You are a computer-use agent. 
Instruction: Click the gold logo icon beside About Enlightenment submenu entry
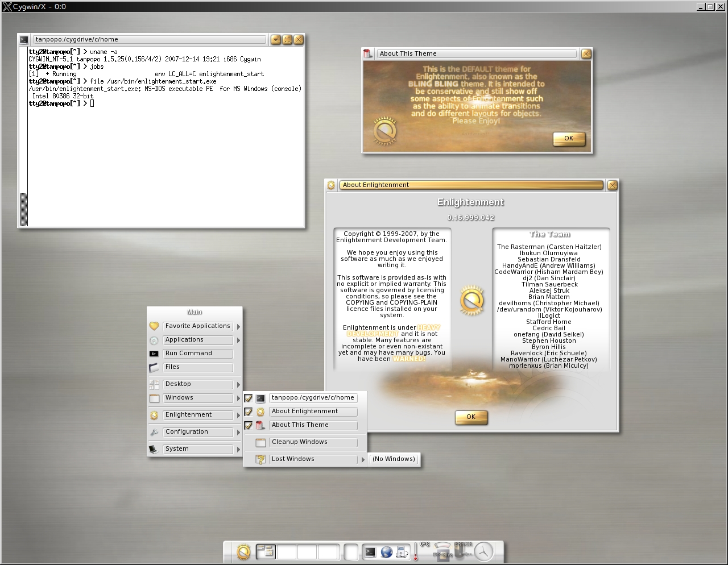coord(260,412)
